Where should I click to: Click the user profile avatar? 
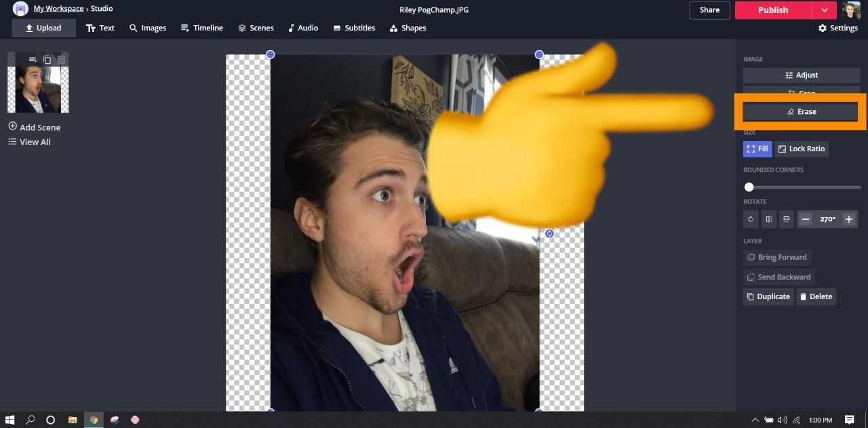(851, 10)
